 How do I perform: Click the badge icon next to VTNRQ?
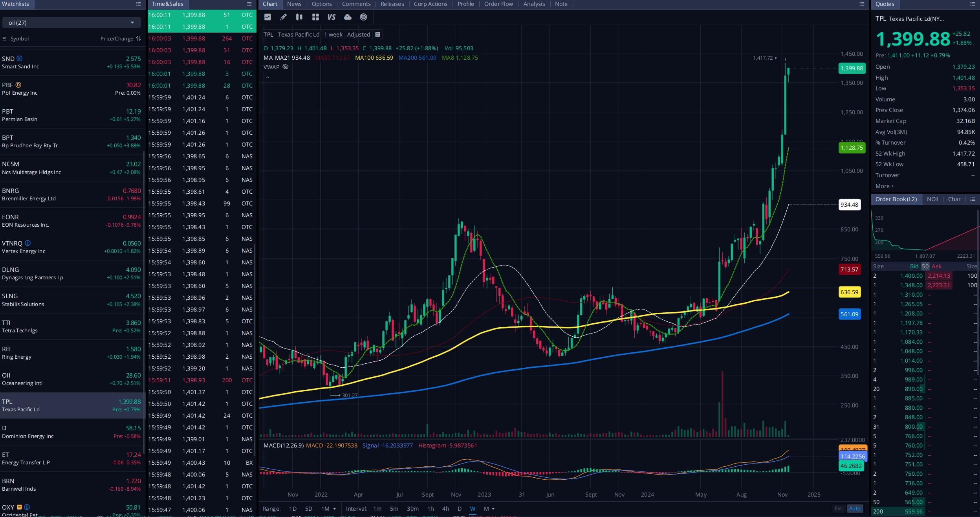pyautogui.click(x=27, y=243)
